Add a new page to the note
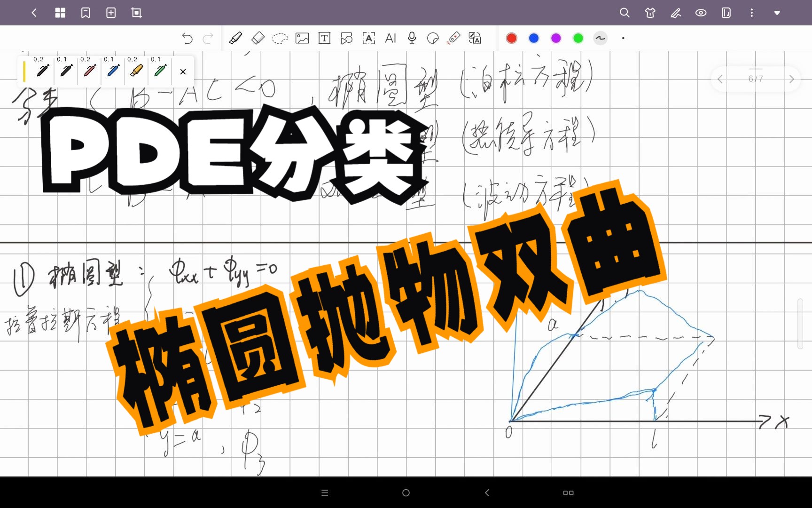This screenshot has width=812, height=508. [111, 13]
